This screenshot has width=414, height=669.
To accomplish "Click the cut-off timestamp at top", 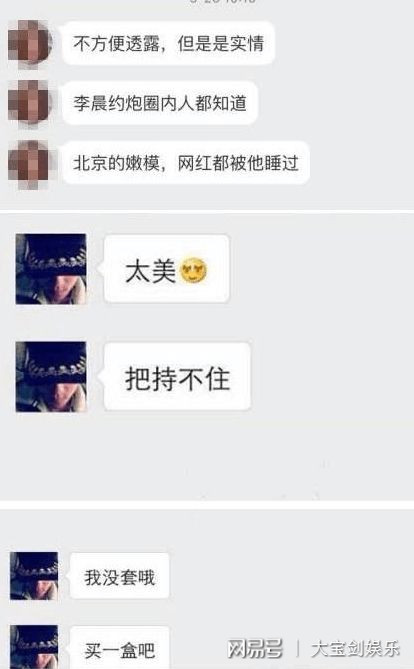I will (x=223, y=1).
